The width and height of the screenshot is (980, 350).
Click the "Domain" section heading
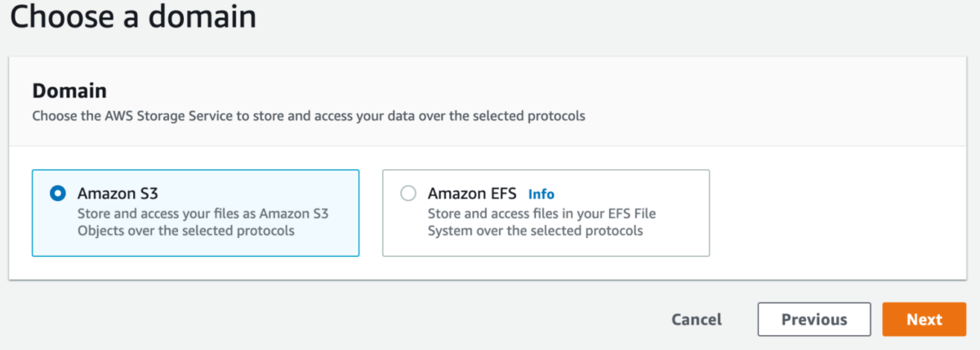[69, 91]
